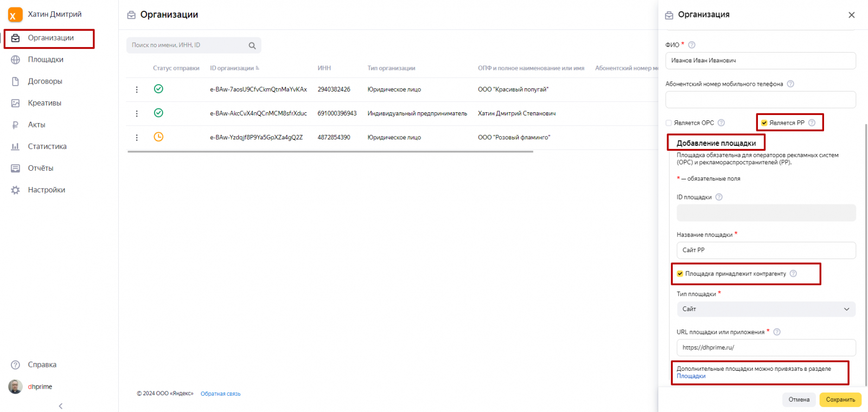The width and height of the screenshot is (868, 412).
Task: Click help icon next to ID площадки
Action: point(719,197)
